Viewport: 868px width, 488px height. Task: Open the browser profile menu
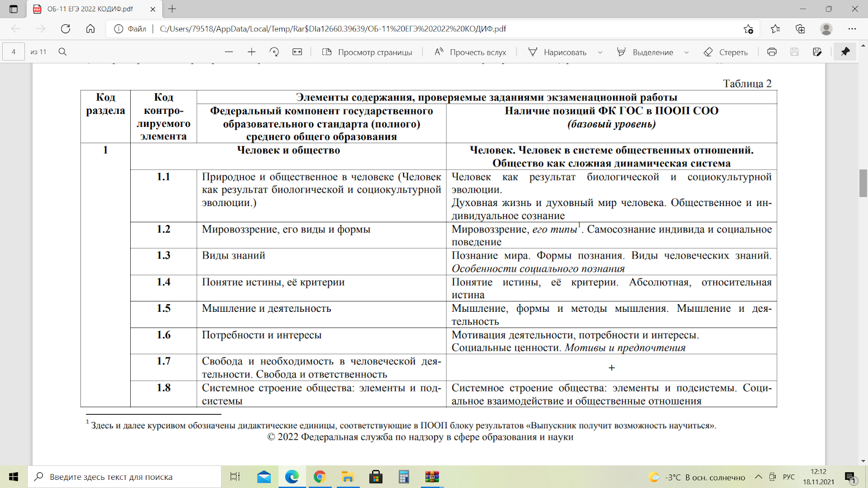point(826,29)
